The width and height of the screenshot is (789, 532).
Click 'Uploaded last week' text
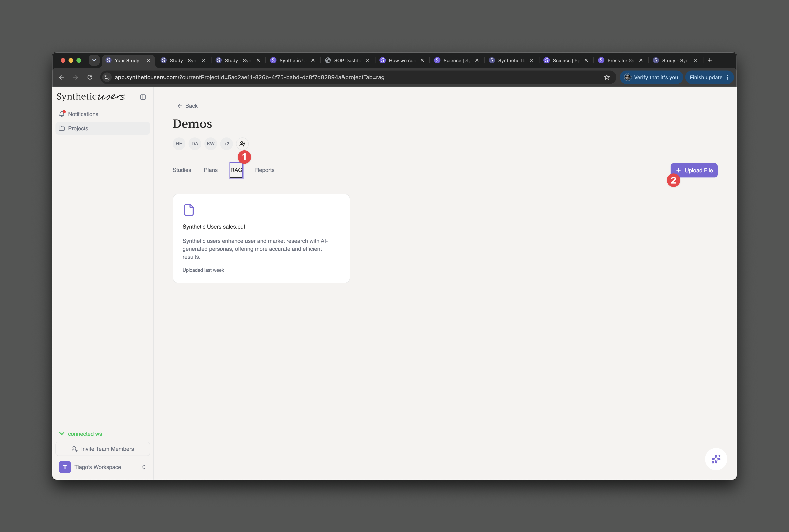(x=203, y=270)
